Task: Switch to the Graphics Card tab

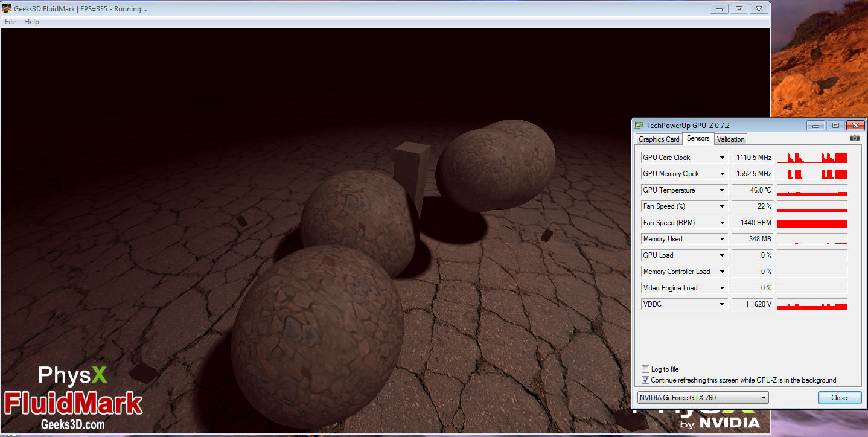Action: click(659, 139)
